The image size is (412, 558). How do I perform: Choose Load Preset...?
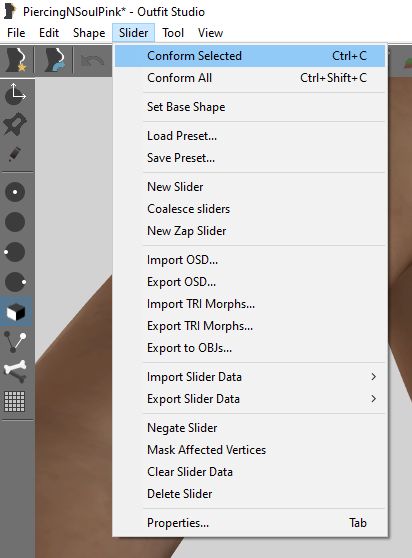(x=250, y=136)
